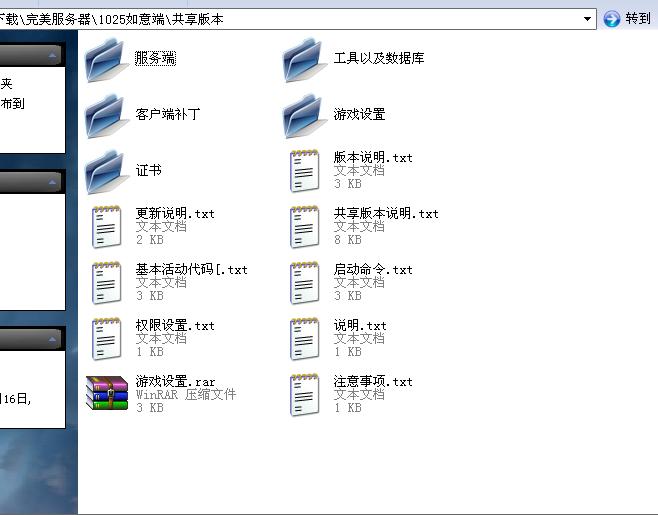
Task: Click the 更新说明.txt document icon
Action: tap(106, 228)
